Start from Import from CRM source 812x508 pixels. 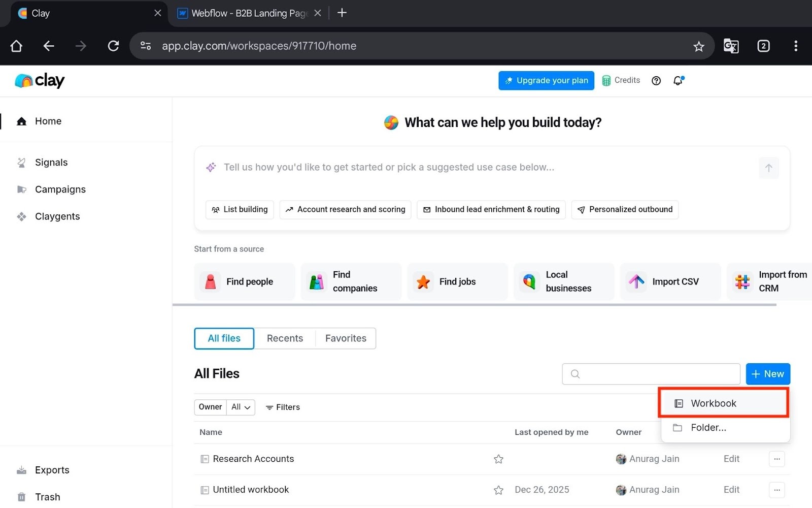click(x=769, y=281)
